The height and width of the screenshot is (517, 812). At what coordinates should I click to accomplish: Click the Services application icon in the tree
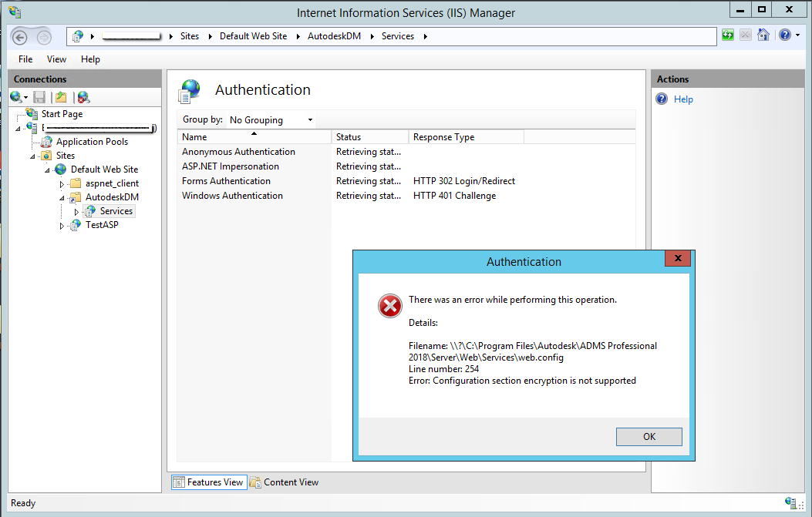(90, 211)
